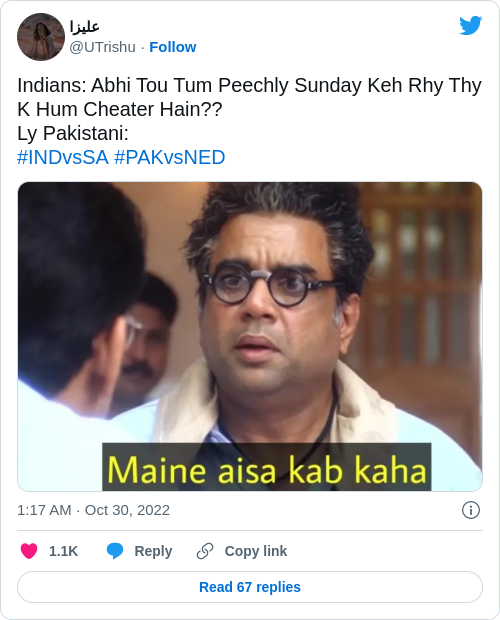Open the meme image of man in glasses

pyautogui.click(x=250, y=336)
